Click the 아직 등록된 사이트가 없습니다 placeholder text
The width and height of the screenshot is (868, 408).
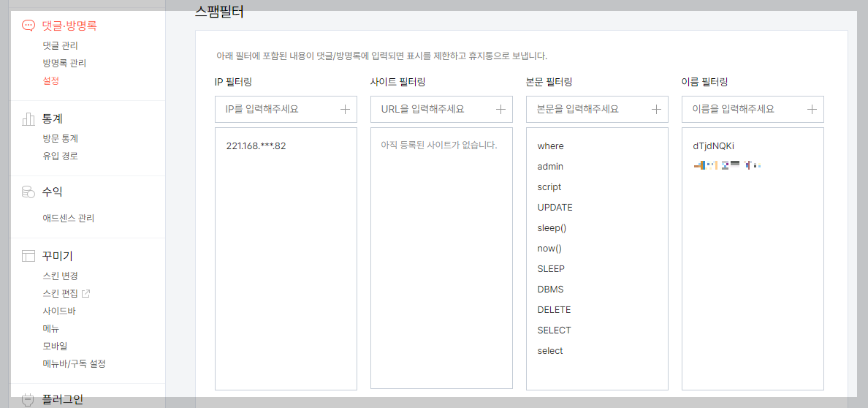click(440, 146)
